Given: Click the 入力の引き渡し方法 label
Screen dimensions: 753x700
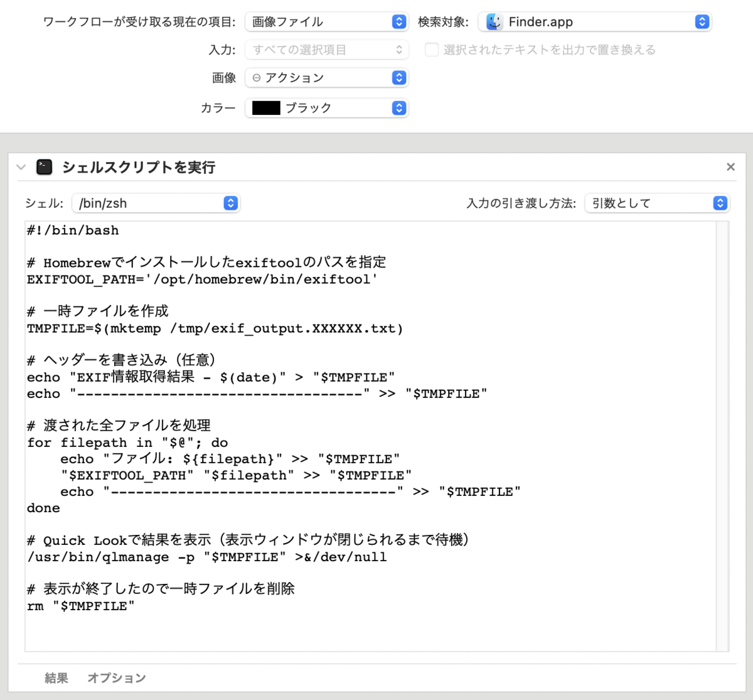Looking at the screenshot, I should (521, 203).
